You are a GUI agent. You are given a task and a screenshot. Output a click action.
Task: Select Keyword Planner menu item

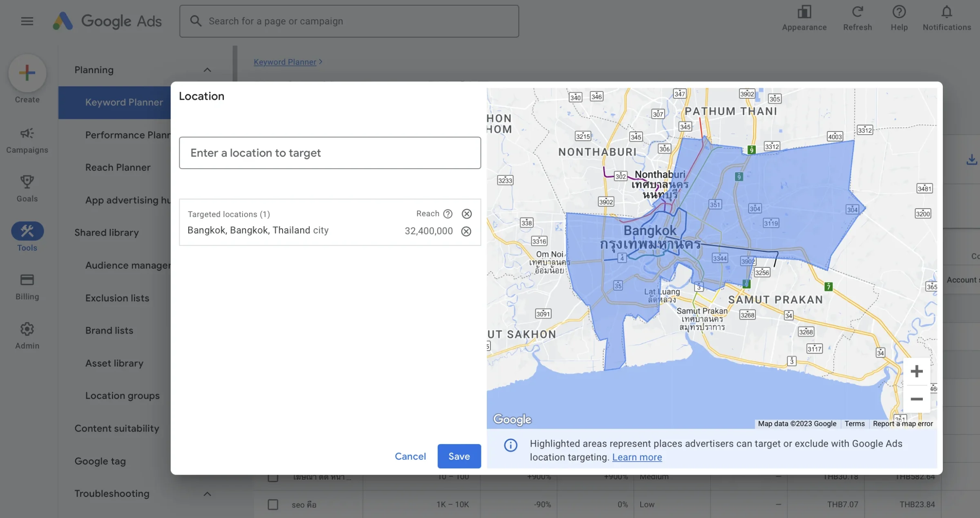(115, 102)
